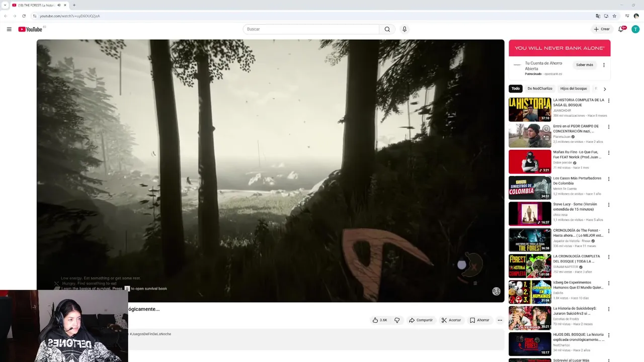
Task: Open the tab search dropdown arrow
Action: [5, 5]
